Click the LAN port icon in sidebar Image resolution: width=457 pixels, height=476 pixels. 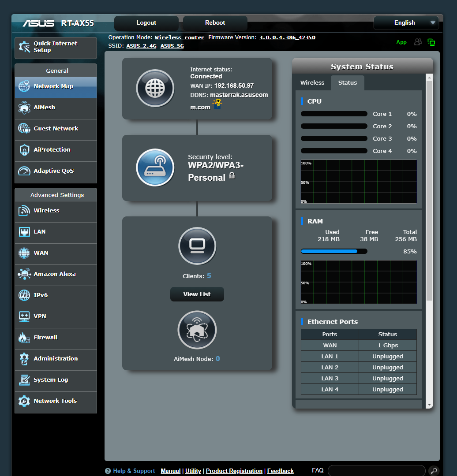pos(24,232)
